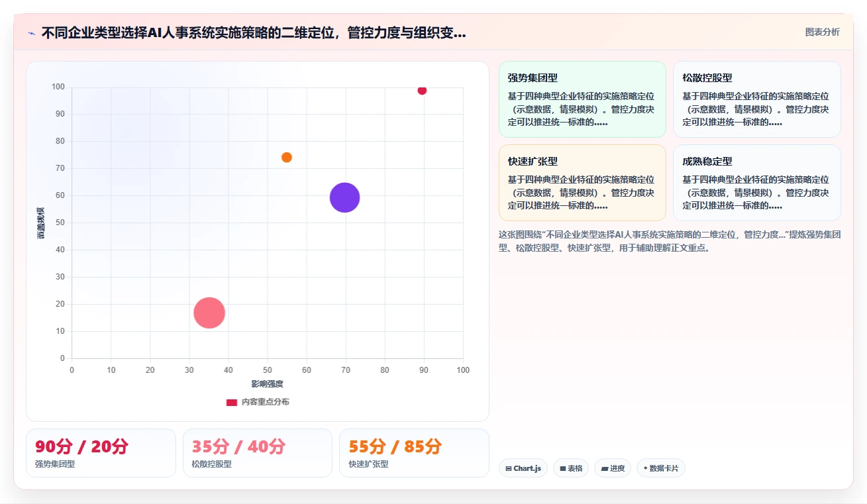
Task: Click the lightning icon beside the title
Action: [31, 33]
